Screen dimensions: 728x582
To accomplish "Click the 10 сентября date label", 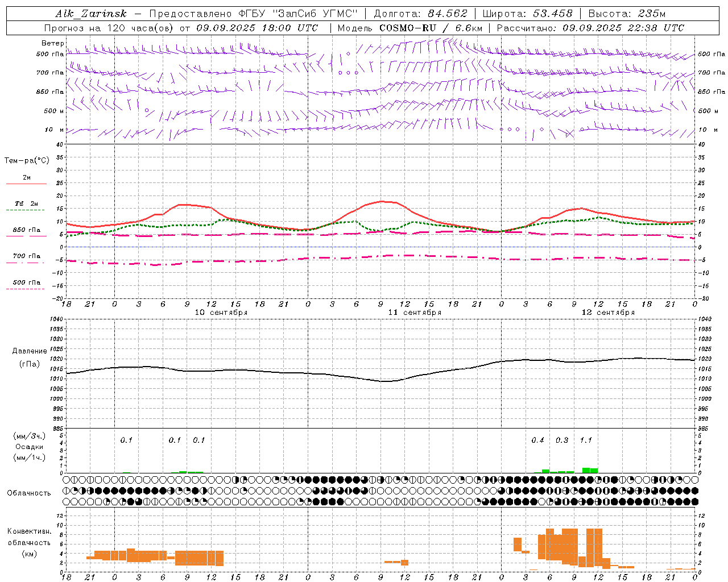I will [x=221, y=313].
